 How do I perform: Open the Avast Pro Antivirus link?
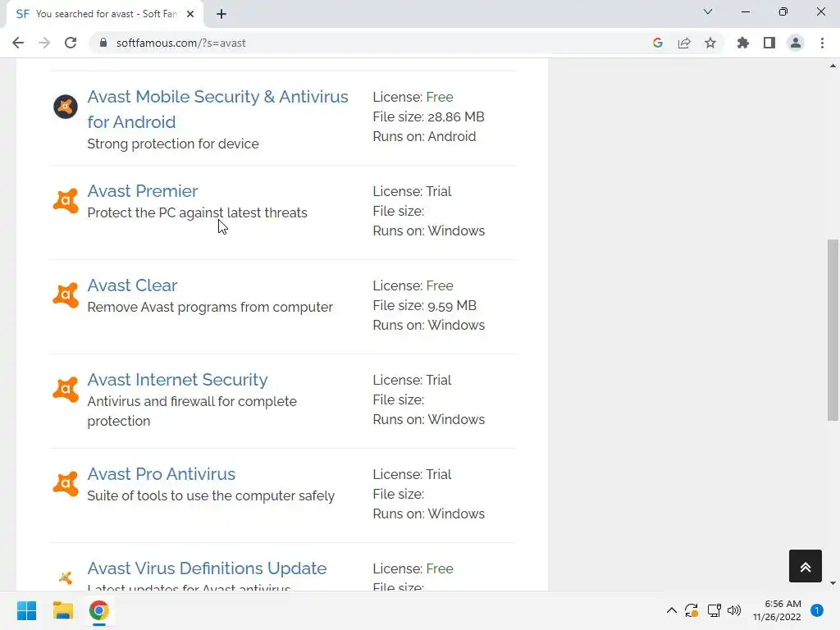coord(161,474)
